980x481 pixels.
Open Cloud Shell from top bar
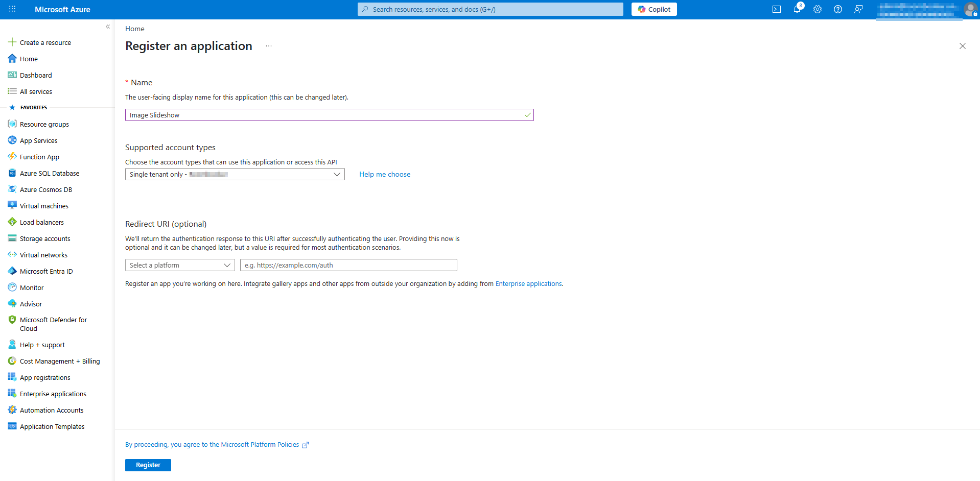[x=776, y=9]
